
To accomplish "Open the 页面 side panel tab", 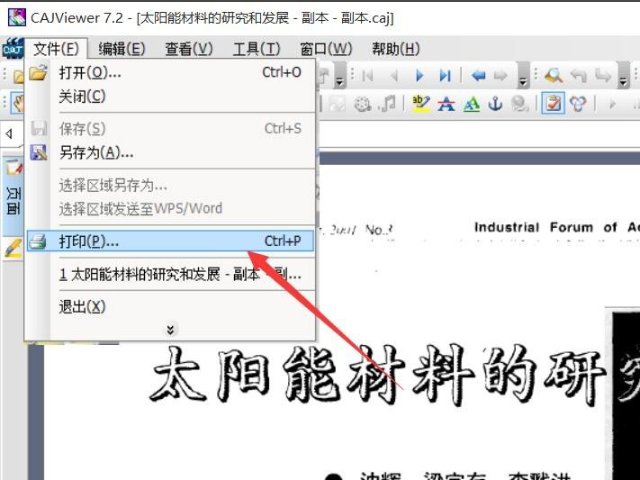I will click(x=13, y=196).
